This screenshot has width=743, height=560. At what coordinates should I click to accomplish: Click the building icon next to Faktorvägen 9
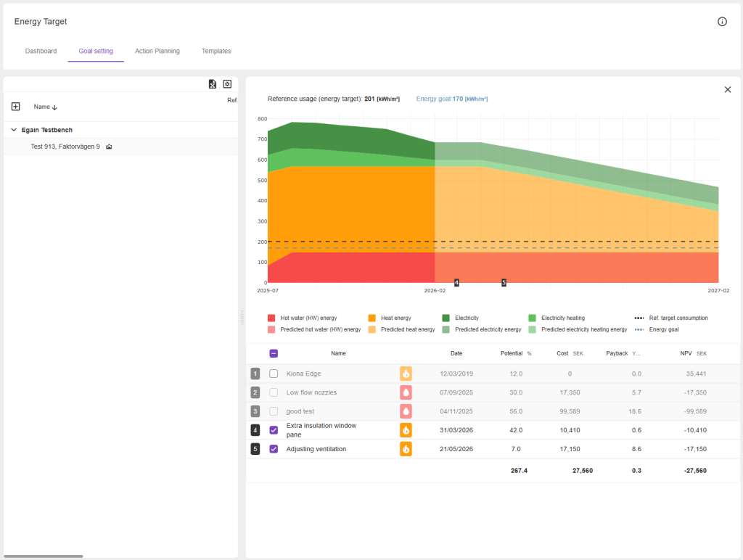coord(109,147)
